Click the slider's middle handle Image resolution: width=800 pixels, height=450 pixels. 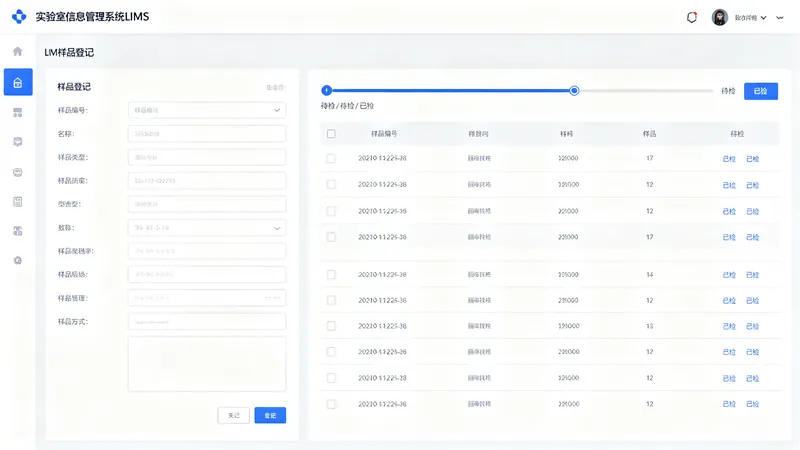point(574,90)
